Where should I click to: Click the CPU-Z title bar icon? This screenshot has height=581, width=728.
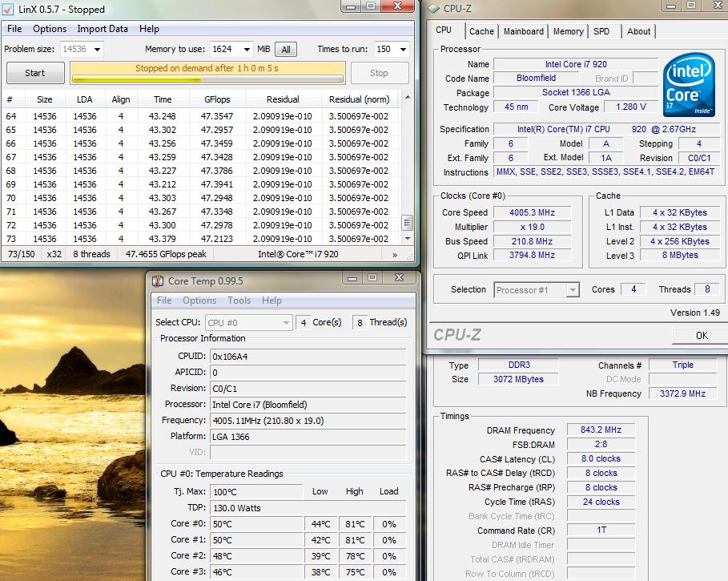coord(433,10)
